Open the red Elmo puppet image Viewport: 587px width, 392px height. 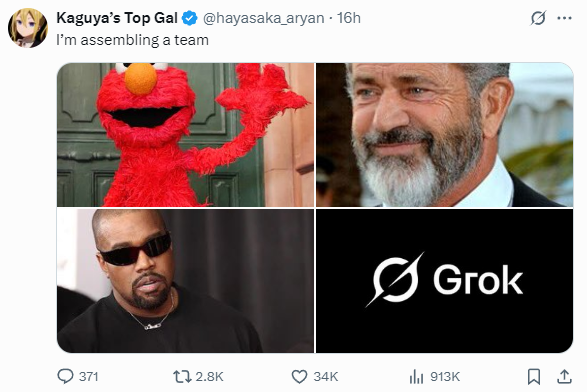pos(185,135)
